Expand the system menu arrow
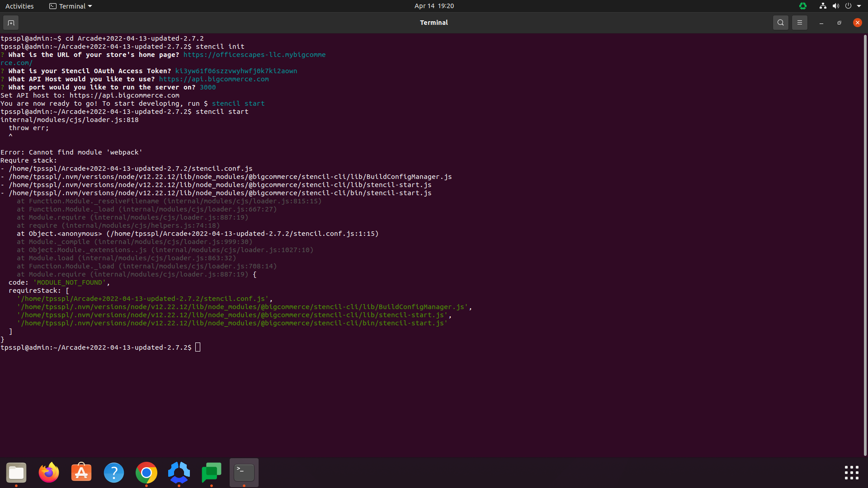The width and height of the screenshot is (868, 488). pyautogui.click(x=859, y=6)
